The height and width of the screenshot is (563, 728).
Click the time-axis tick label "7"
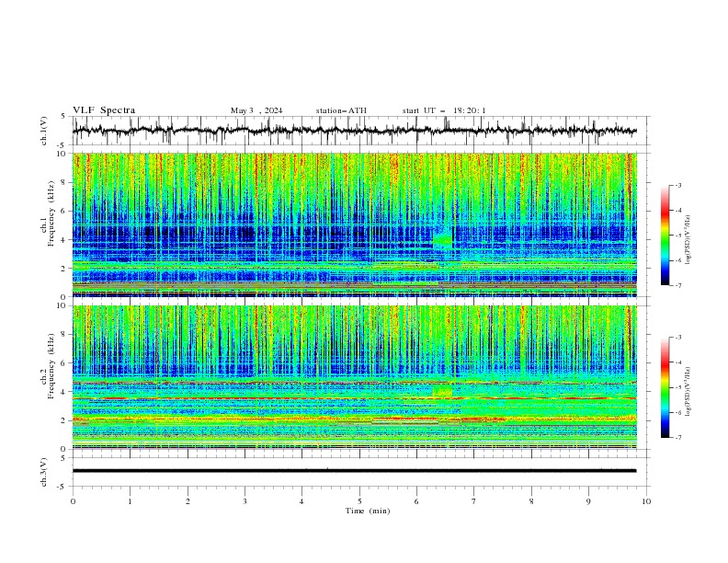(473, 501)
